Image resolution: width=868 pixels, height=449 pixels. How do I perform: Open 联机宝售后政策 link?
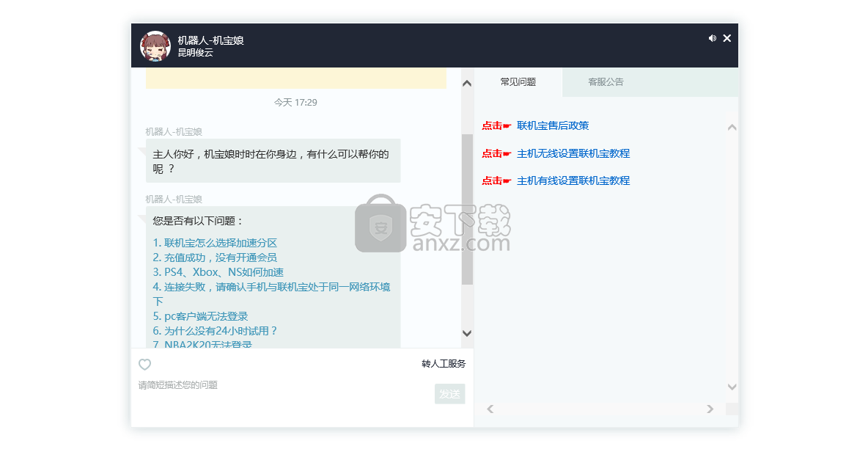[553, 126]
